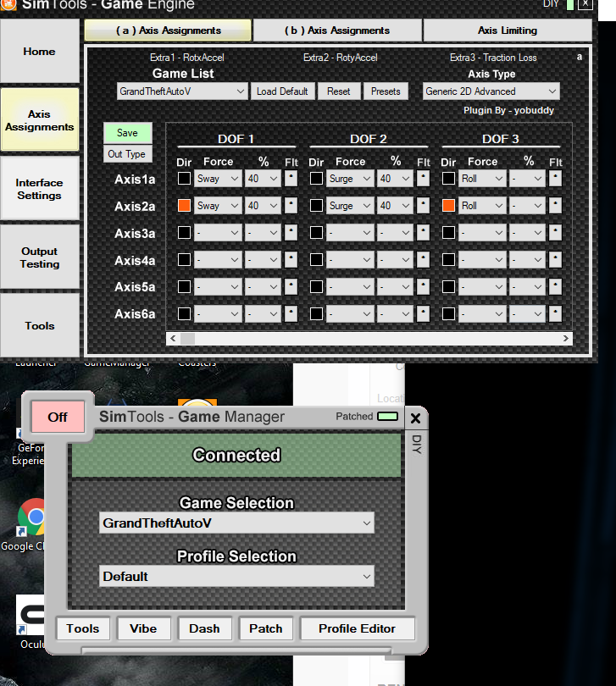Click the Load Default button

coord(282,91)
